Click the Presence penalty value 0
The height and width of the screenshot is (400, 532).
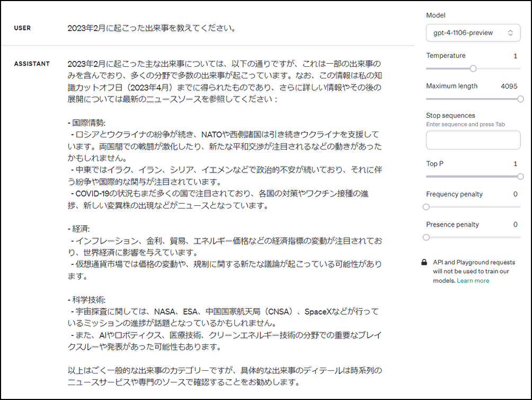tap(516, 224)
